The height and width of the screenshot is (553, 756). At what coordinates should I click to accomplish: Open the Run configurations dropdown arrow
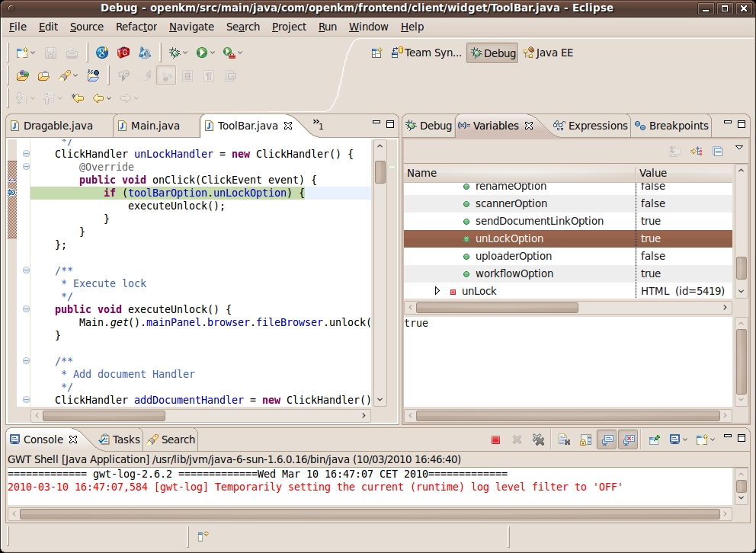tap(212, 53)
